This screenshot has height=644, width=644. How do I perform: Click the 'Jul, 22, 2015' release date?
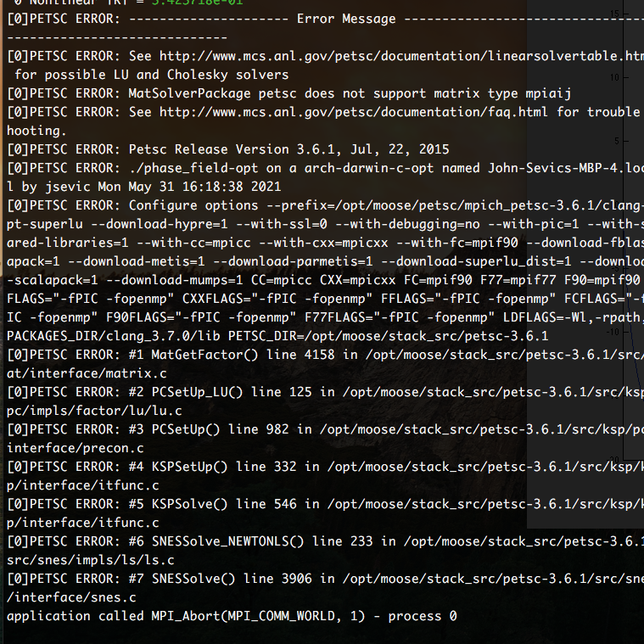tap(400, 149)
